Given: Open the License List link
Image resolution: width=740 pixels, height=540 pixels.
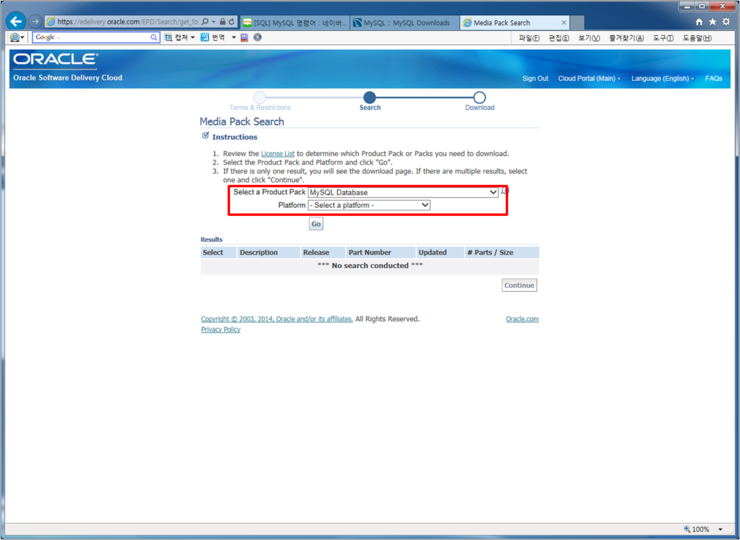Looking at the screenshot, I should coord(278,153).
